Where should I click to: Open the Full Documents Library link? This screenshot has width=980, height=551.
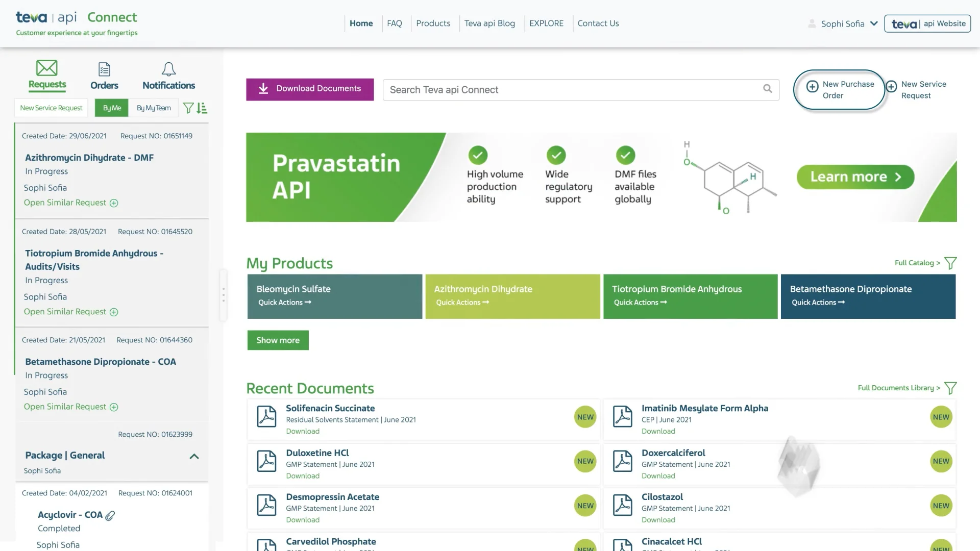(x=897, y=388)
